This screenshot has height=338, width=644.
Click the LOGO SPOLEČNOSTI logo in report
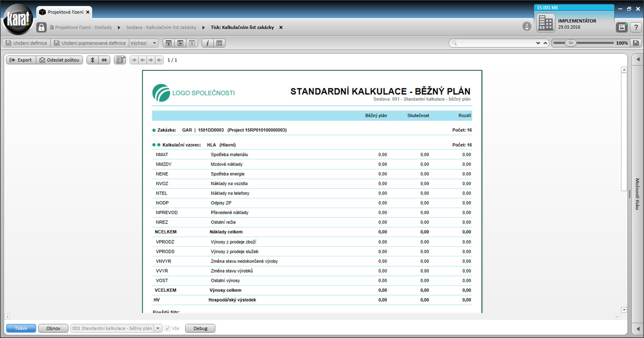pos(194,93)
